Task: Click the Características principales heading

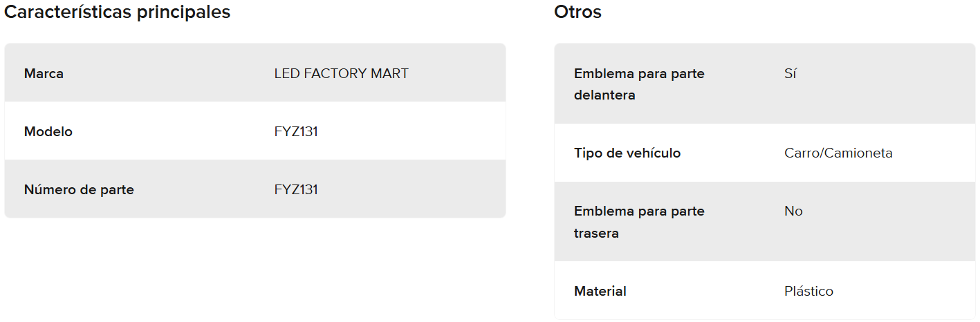Action: 118,12
